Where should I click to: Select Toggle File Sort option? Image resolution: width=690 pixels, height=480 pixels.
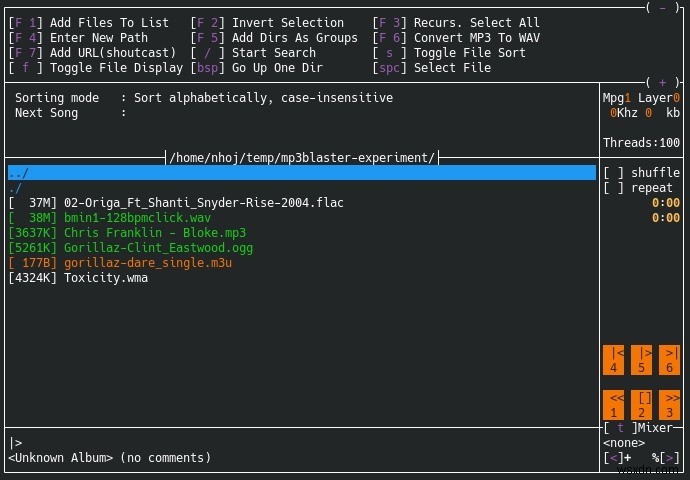click(455, 52)
